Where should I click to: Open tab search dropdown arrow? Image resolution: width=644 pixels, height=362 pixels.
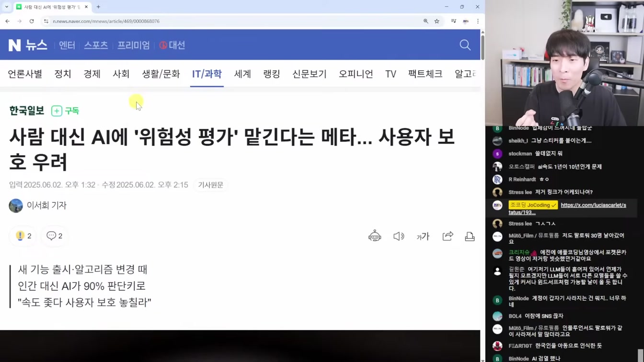pyautogui.click(x=7, y=7)
